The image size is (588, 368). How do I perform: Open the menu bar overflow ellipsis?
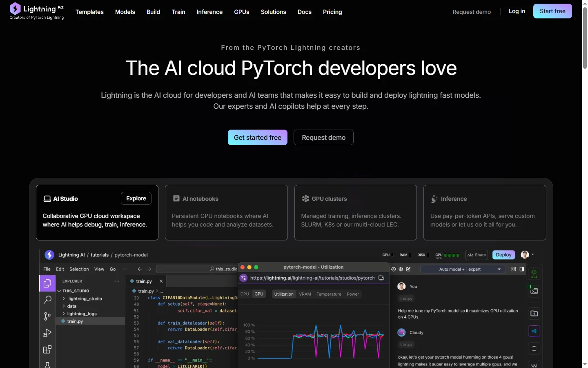[125, 269]
